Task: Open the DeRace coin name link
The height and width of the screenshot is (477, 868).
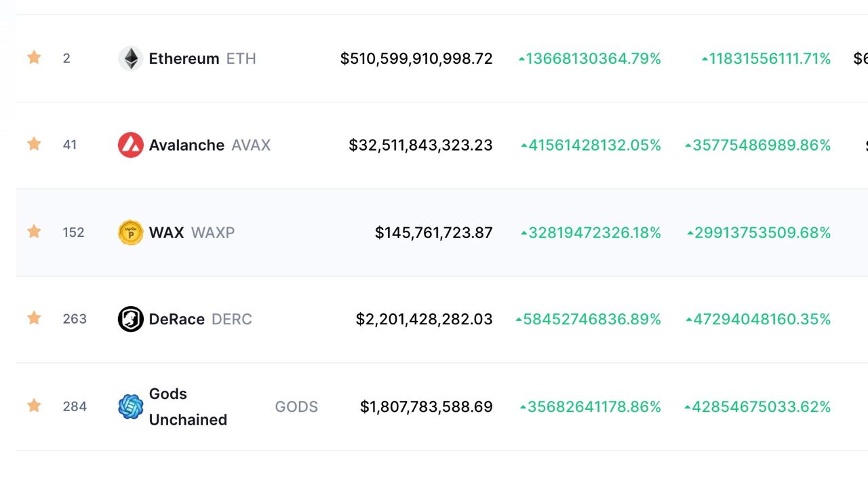Action: pos(176,319)
